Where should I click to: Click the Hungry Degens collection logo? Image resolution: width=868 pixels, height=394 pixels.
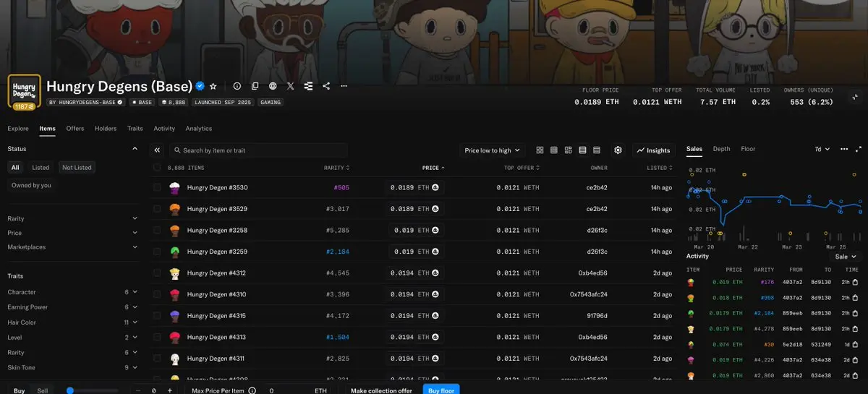point(25,91)
